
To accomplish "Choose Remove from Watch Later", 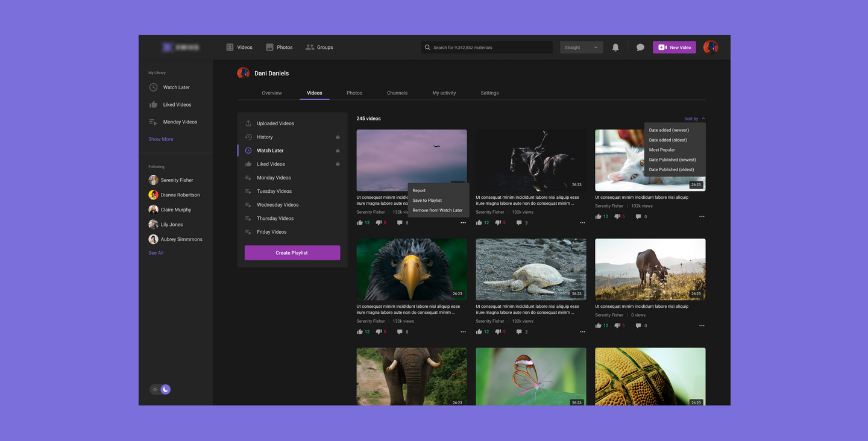I will click(438, 210).
